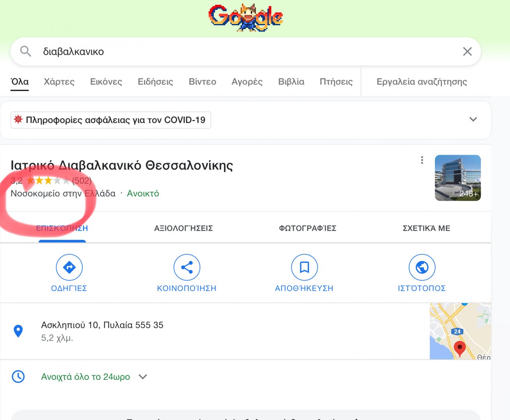Click the Google doodle logo
Image resolution: width=510 pixels, height=420 pixels.
tap(245, 17)
